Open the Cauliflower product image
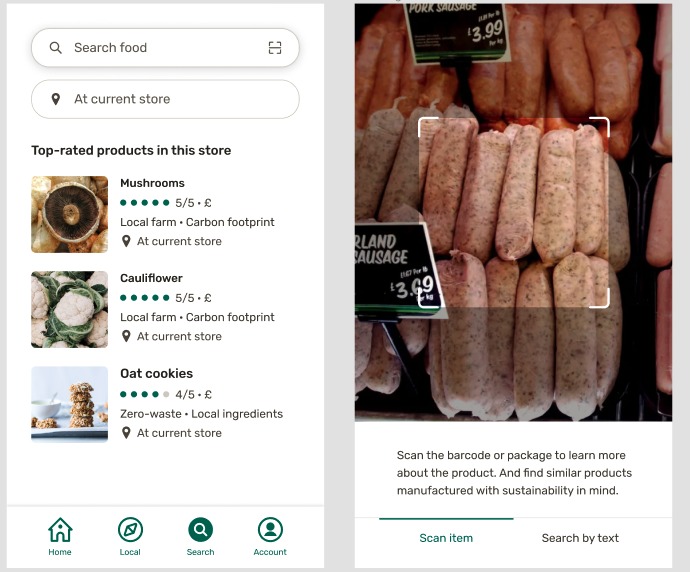The image size is (690, 572). (70, 309)
